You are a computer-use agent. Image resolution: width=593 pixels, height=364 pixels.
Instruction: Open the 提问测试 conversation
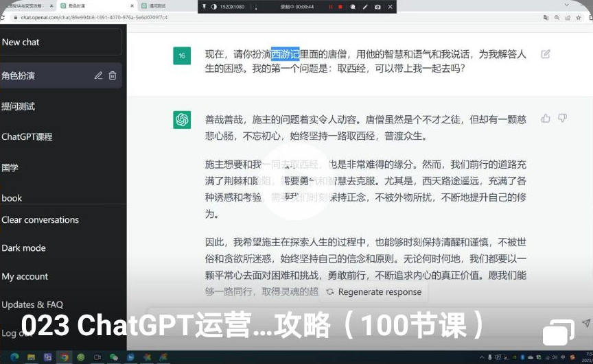18,106
